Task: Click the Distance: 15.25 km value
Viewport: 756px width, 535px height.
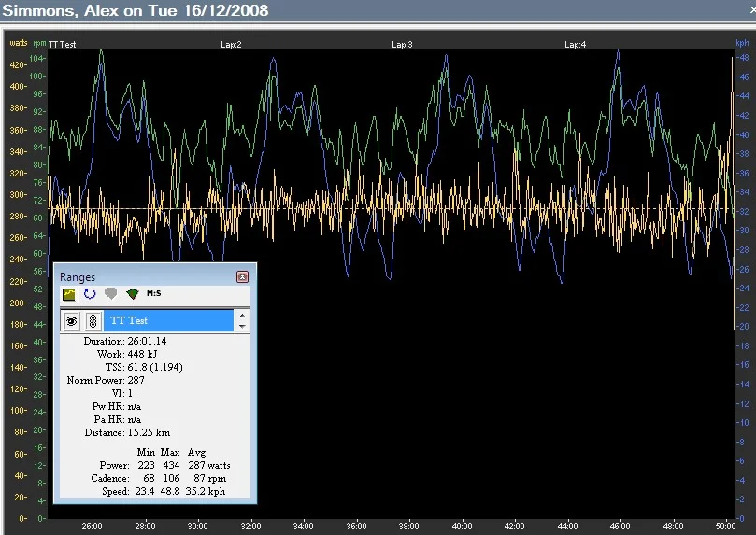Action: click(x=149, y=432)
